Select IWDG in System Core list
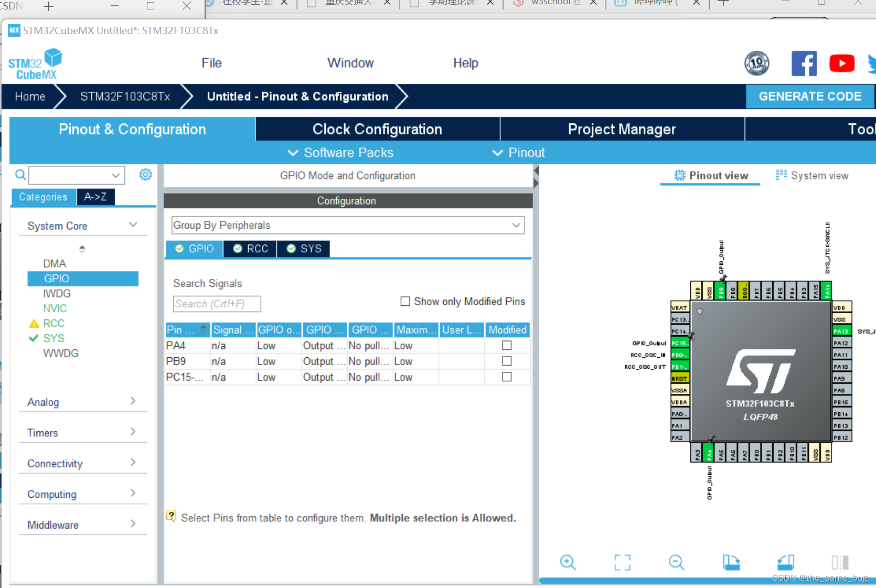This screenshot has width=876, height=588. pos(57,293)
